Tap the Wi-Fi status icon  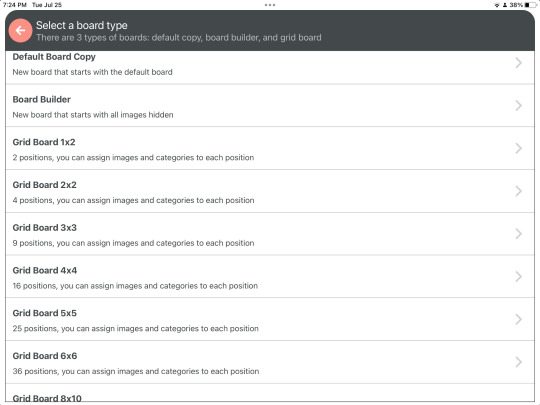pyautogui.click(x=497, y=5)
